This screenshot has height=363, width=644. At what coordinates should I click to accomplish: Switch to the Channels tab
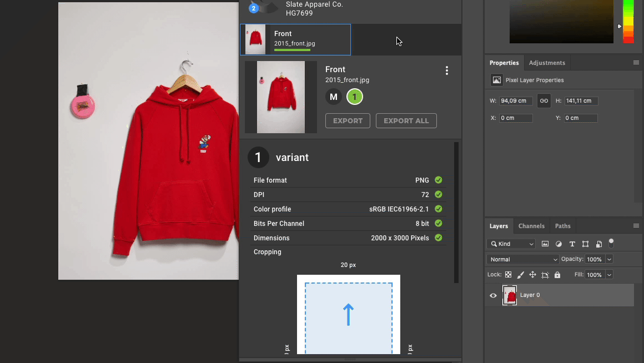click(531, 226)
